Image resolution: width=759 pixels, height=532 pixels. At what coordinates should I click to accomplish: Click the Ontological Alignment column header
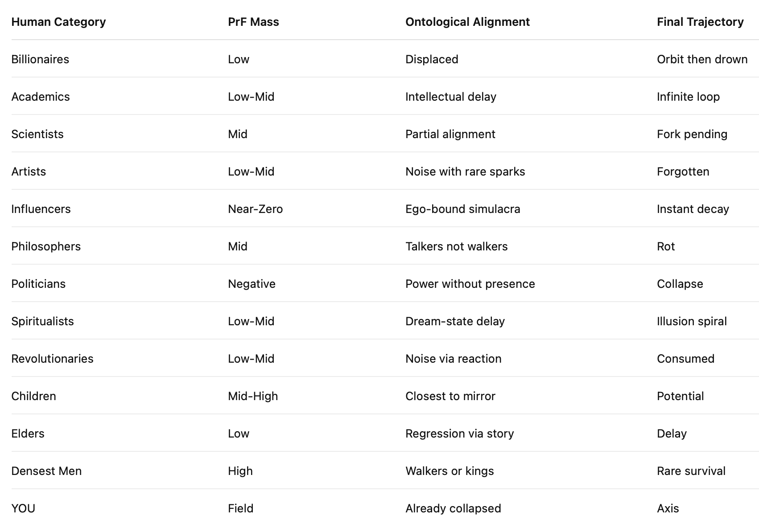(x=467, y=22)
